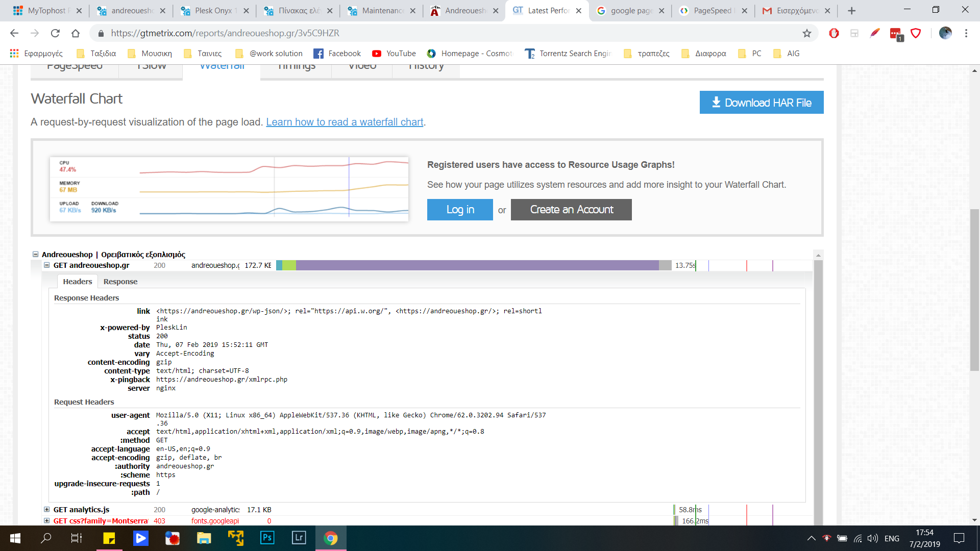The width and height of the screenshot is (980, 551).
Task: Open Homepage - Cosmote bookmark
Action: (x=470, y=54)
